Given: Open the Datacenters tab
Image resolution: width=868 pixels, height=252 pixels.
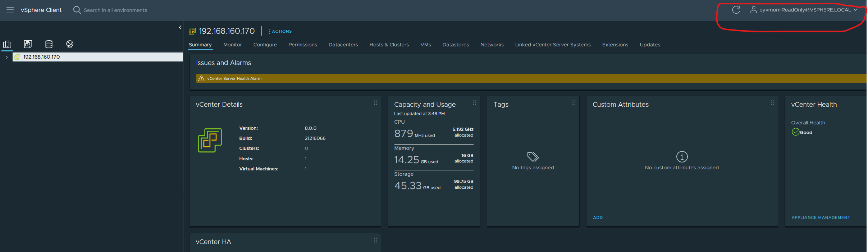Looking at the screenshot, I should point(343,45).
